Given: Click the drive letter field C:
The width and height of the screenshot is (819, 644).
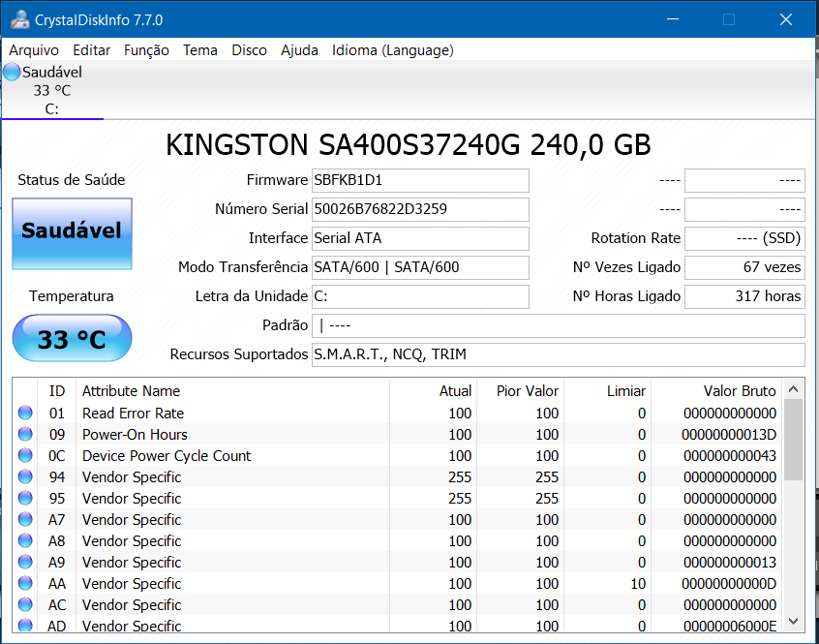Looking at the screenshot, I should coord(420,296).
